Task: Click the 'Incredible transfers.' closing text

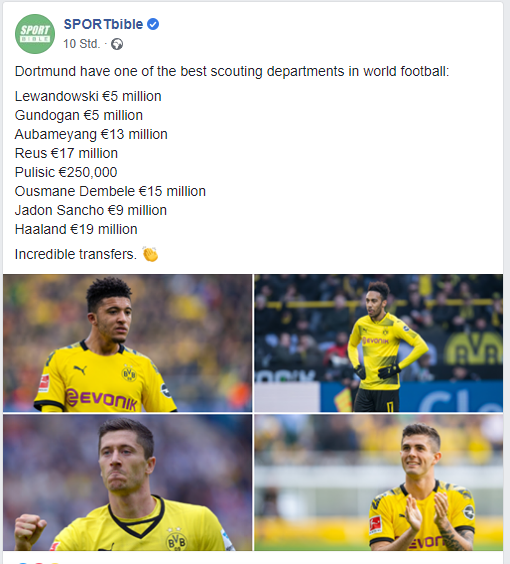Action: 76,254
